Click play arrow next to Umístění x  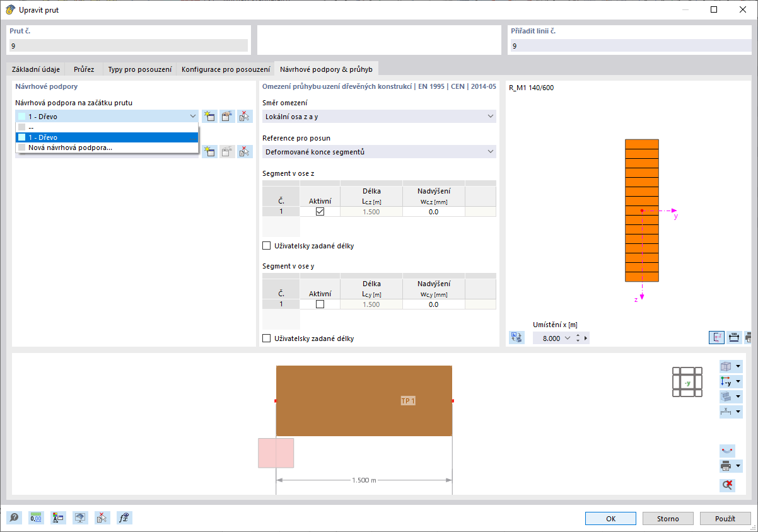pyautogui.click(x=586, y=338)
